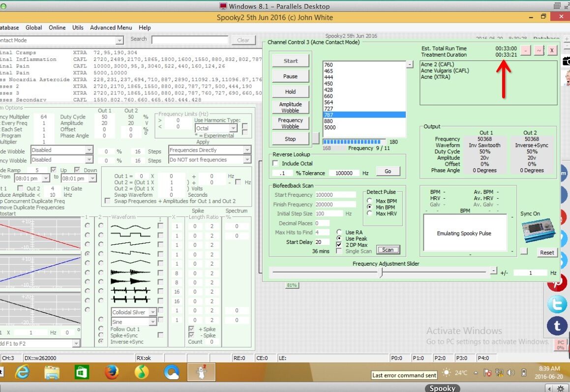Open the Online menu

[57, 28]
